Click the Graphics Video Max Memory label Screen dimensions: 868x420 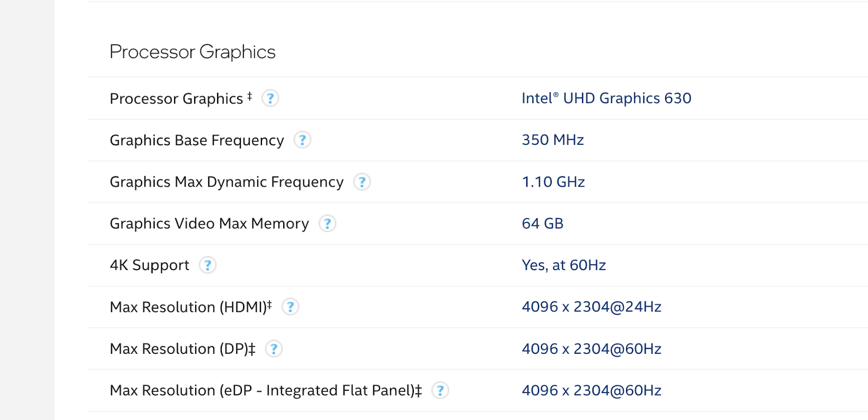coord(209,224)
